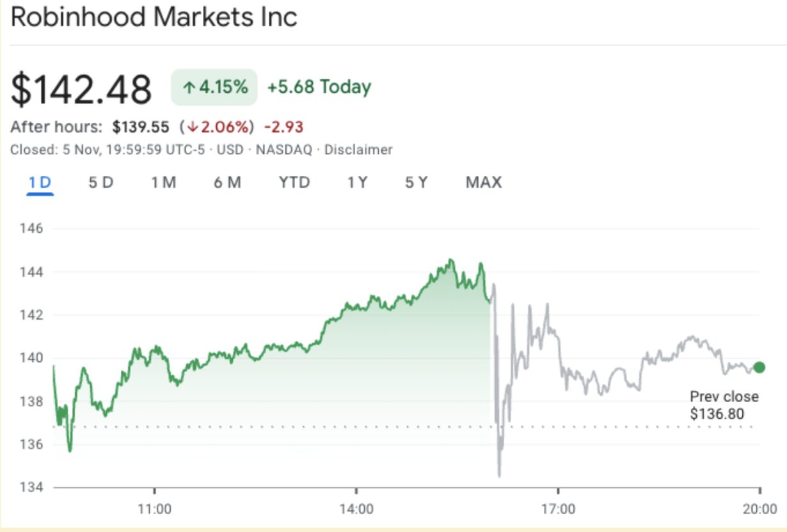Switch to the 1M chart view
Screen dimensions: 787x532
[x=163, y=182]
